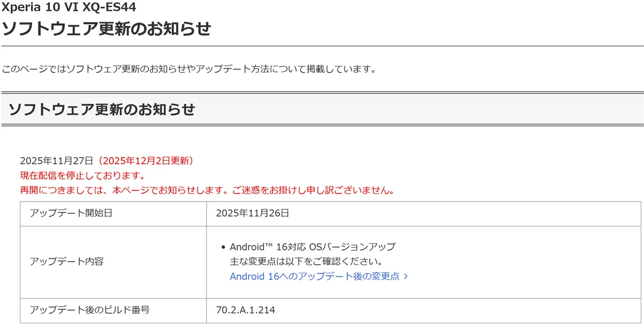Click the red apology line starting 再開につきましては
Screen dimensions: 644x327
[207, 190]
